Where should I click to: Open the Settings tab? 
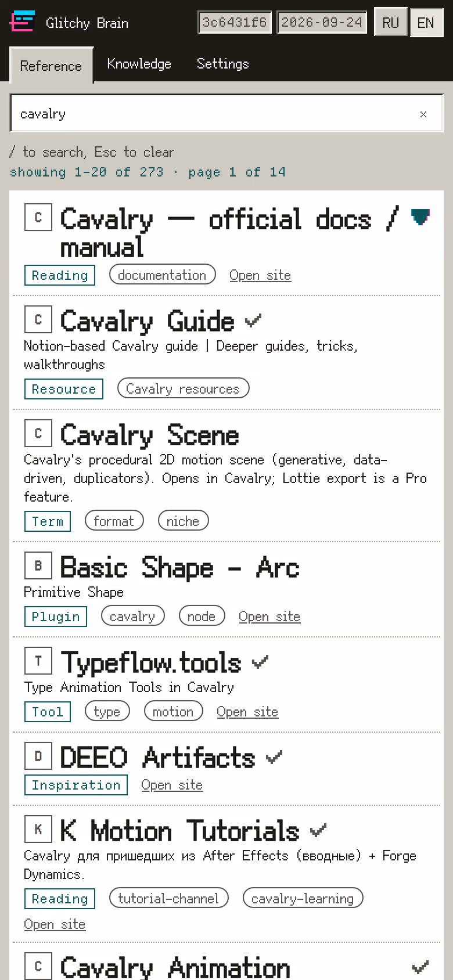tap(223, 64)
